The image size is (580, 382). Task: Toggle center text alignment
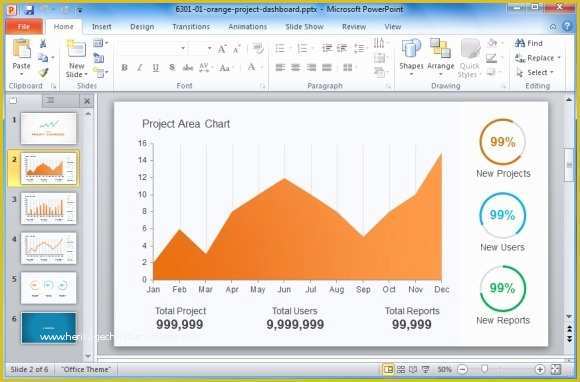point(296,67)
